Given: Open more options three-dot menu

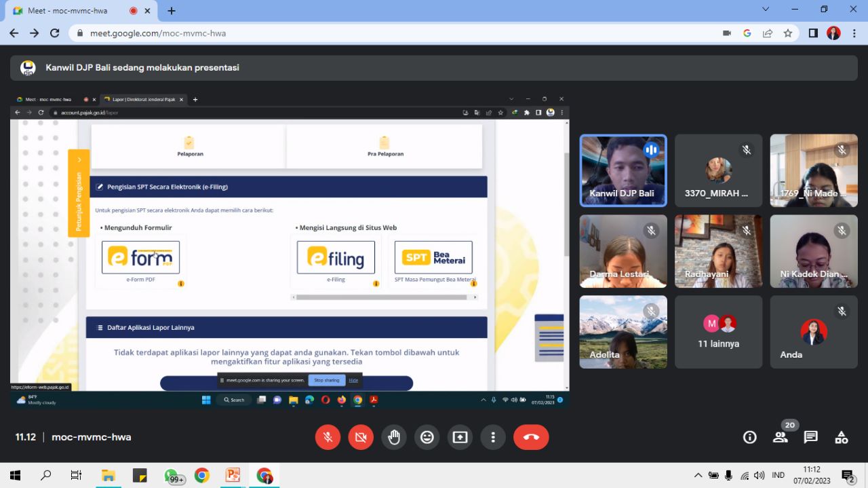Looking at the screenshot, I should tap(494, 437).
